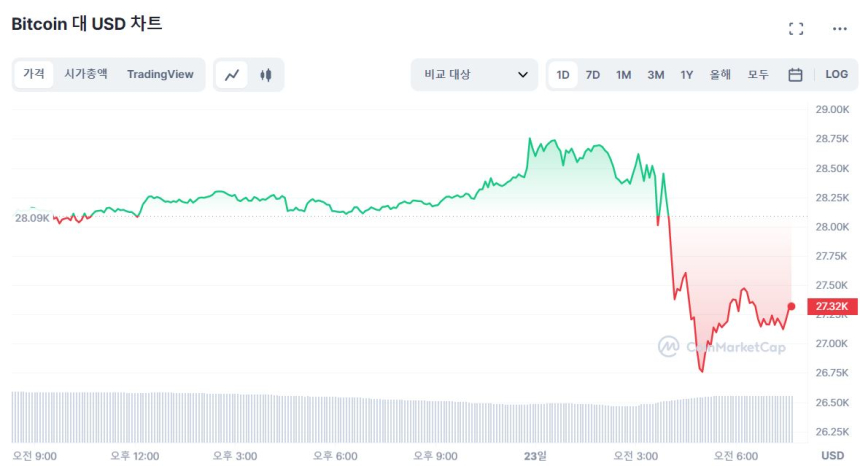The height and width of the screenshot is (466, 860).
Task: Open the calendar date range picker
Action: [795, 75]
